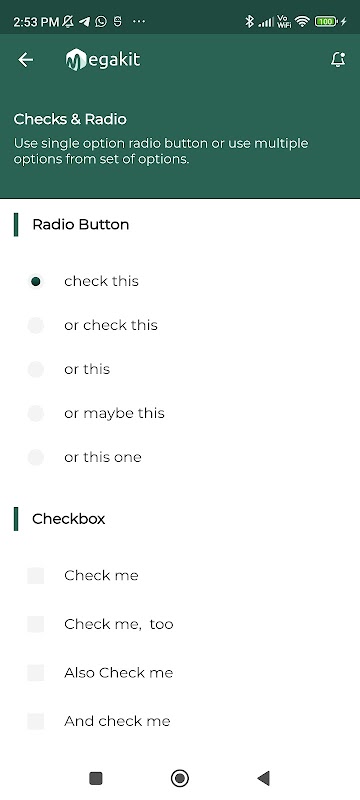360x800 pixels.
Task: Tap the "Checks & Radio" heading
Action: [70, 119]
